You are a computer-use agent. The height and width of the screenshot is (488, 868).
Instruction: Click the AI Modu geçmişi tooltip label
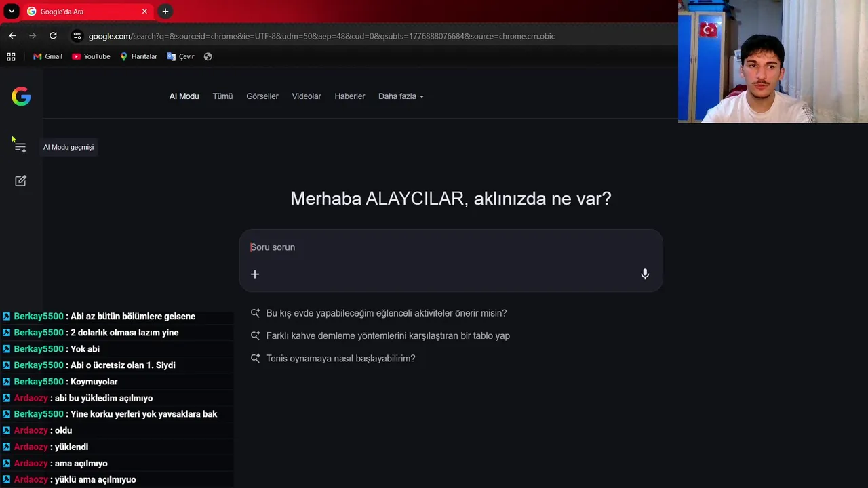(68, 147)
